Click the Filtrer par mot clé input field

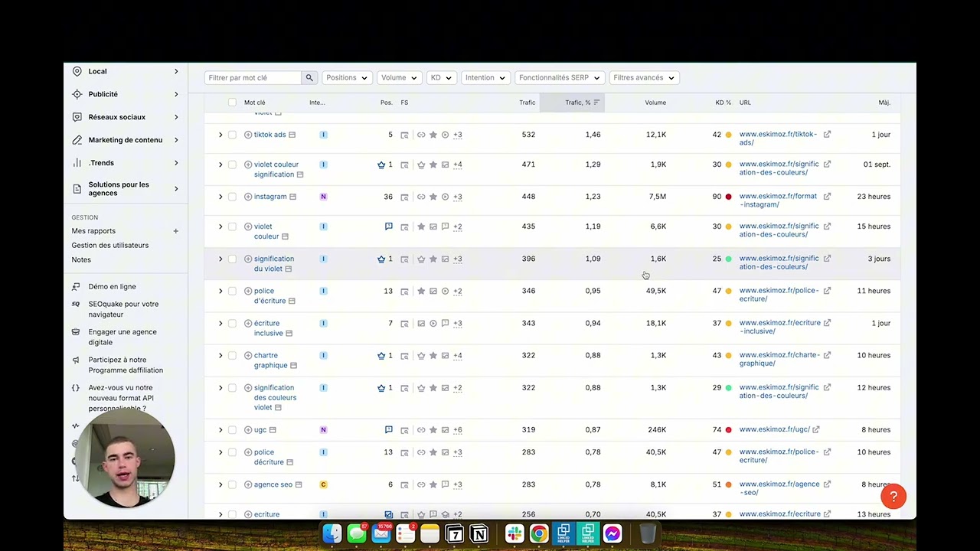(x=253, y=77)
